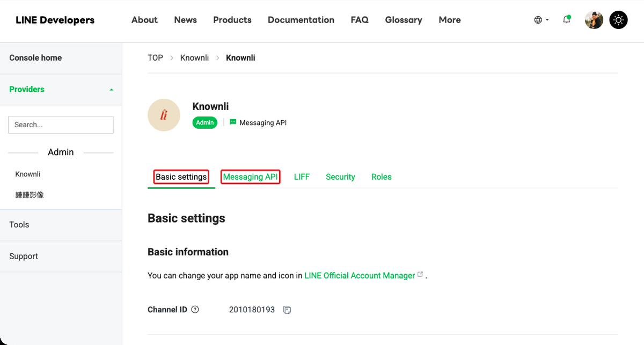
Task: Switch to the LIFF tab
Action: click(302, 177)
